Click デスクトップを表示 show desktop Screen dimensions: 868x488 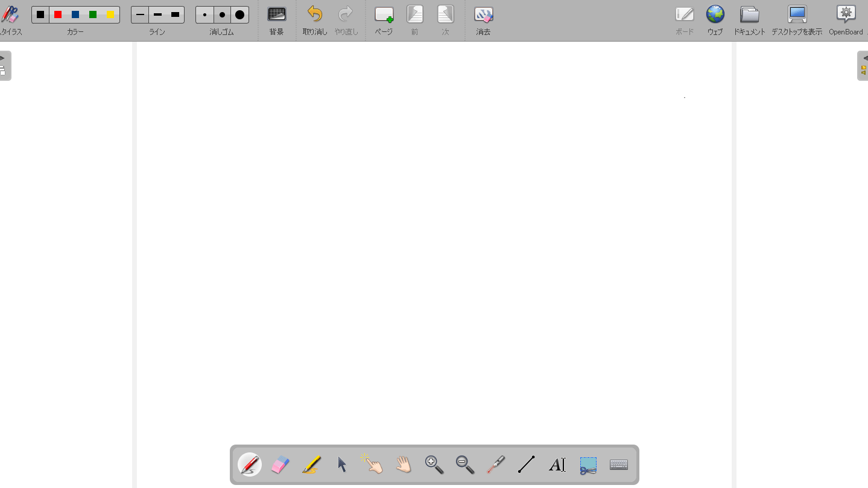(797, 20)
